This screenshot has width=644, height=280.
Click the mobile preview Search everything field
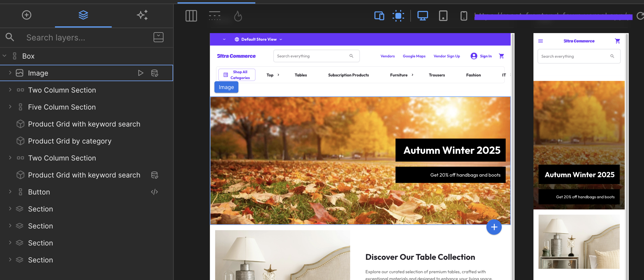[579, 56]
